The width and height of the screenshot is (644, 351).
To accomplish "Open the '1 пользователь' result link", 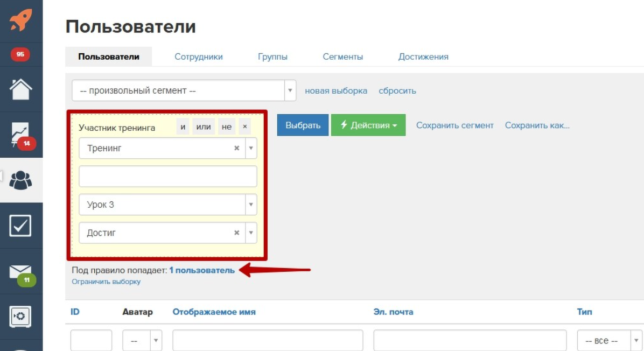I will (x=202, y=270).
